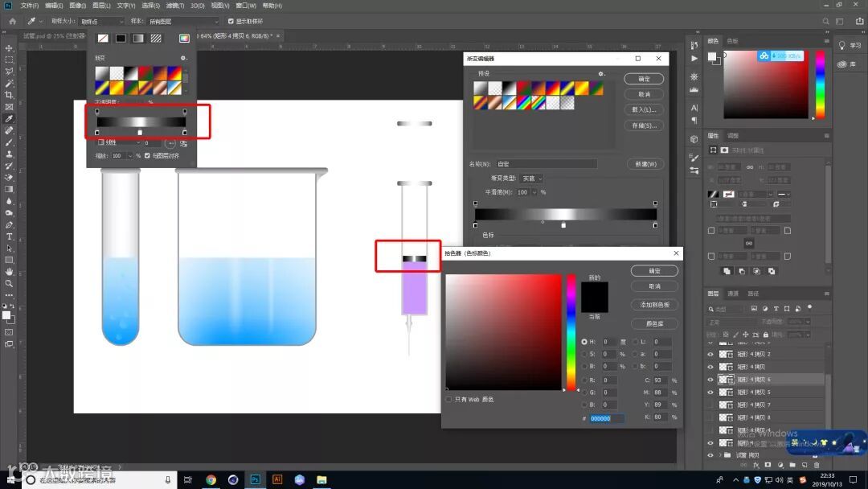Toggle 与图层对齐 checkbox in fill popup
868x489 pixels.
point(147,155)
